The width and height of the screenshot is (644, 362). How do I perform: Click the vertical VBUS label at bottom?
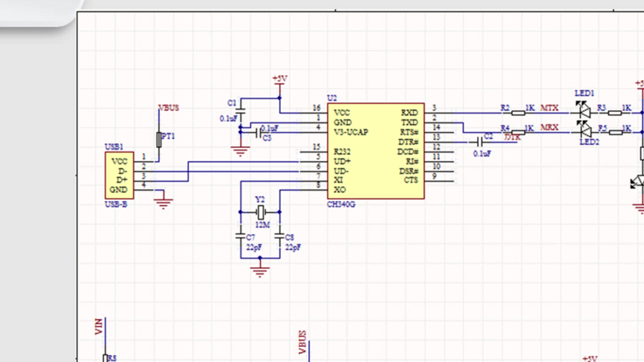point(303,342)
